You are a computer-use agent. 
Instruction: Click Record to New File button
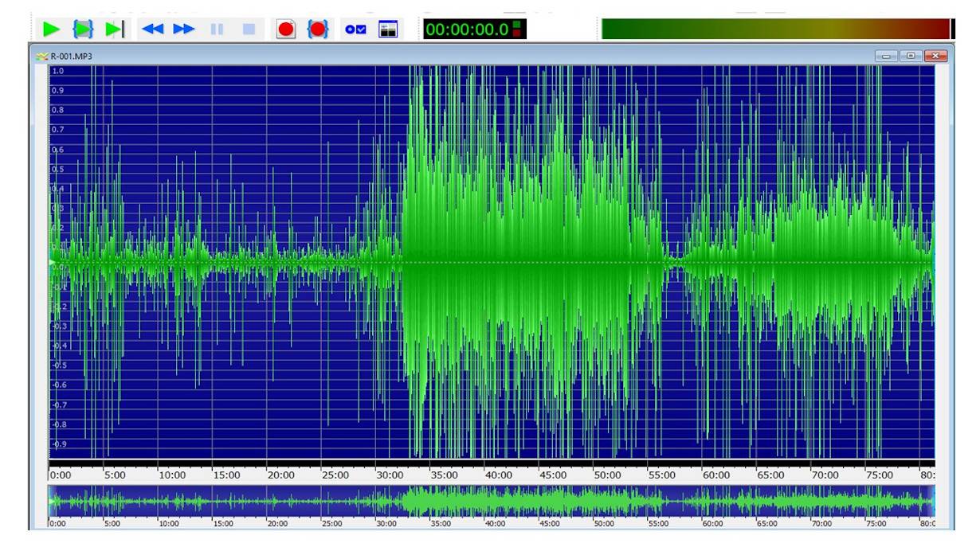click(x=286, y=29)
